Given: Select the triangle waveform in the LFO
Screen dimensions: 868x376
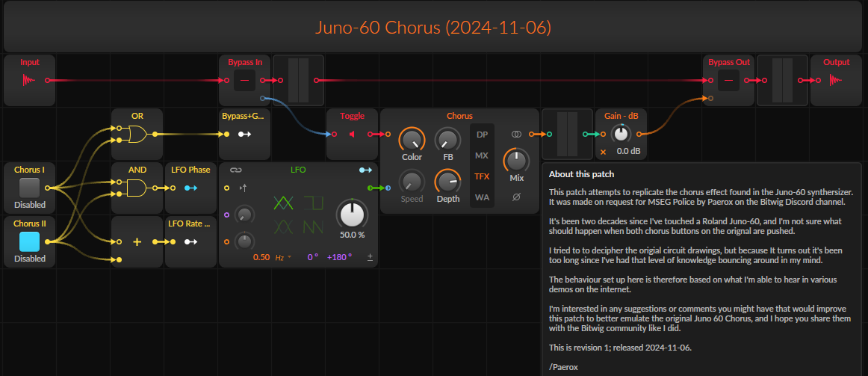Looking at the screenshot, I should (x=283, y=203).
